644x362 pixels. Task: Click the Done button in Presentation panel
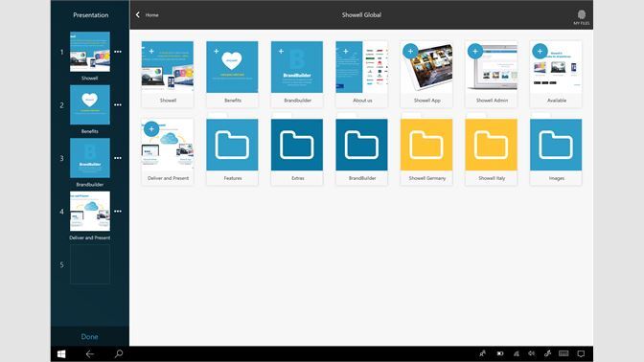[89, 336]
